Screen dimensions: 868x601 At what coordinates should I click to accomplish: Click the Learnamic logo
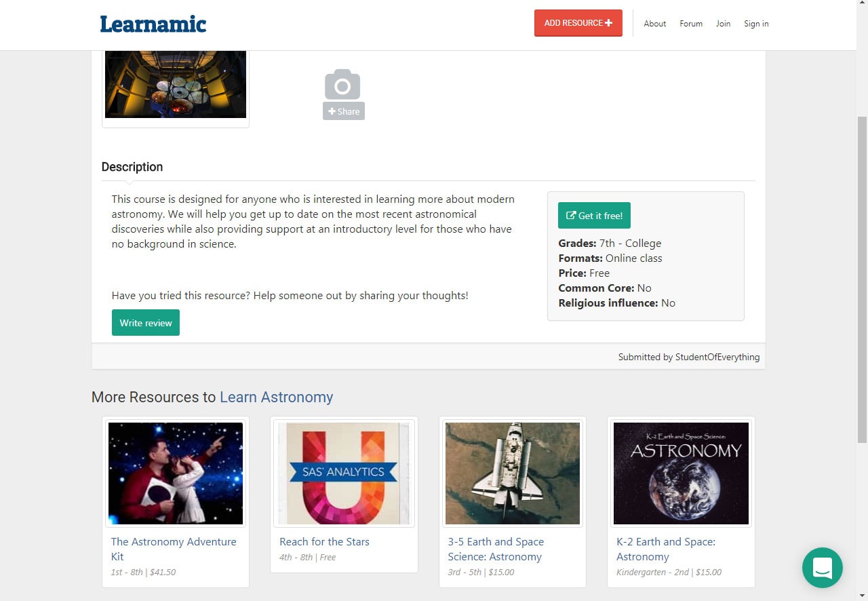(153, 24)
